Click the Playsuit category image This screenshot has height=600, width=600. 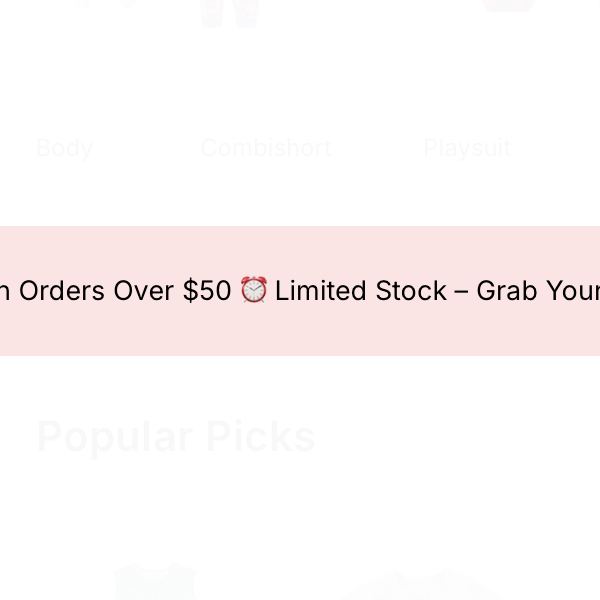(x=507, y=5)
